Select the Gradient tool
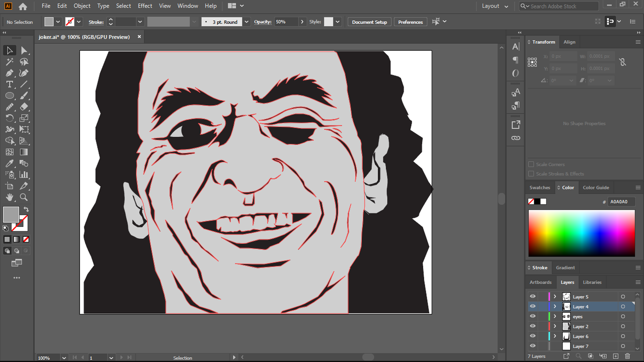The image size is (644, 362). (x=24, y=152)
